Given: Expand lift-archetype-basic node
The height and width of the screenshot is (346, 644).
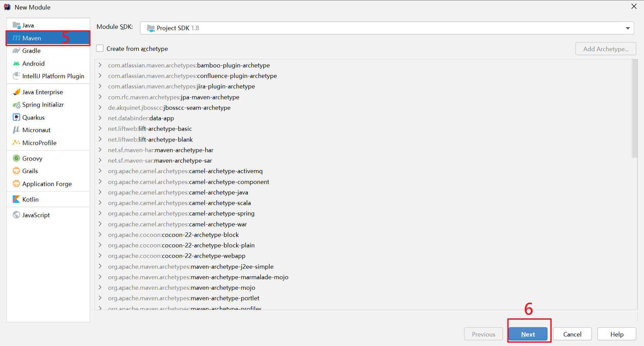Looking at the screenshot, I should click(100, 128).
